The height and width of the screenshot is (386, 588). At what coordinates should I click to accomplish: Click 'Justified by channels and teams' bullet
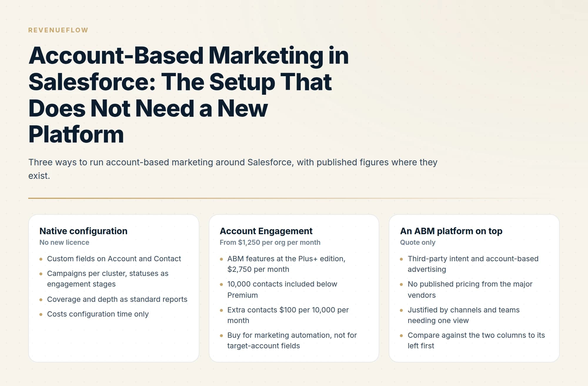click(x=464, y=315)
